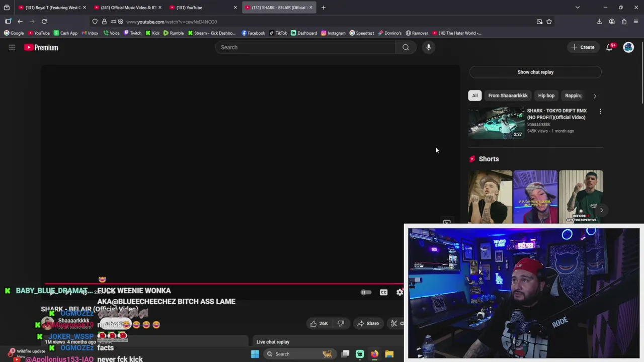
Task: Open the Cash App bookmark
Action: click(65, 33)
